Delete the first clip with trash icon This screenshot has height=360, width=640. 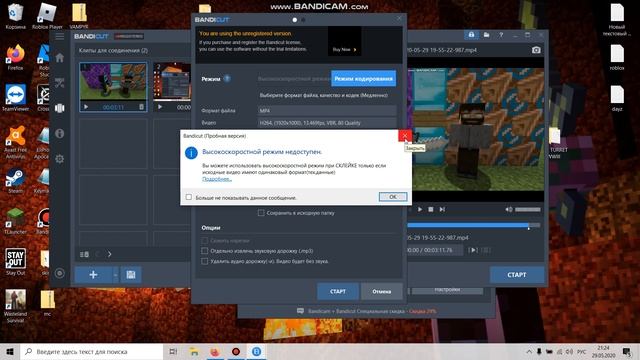pyautogui.click(x=141, y=107)
